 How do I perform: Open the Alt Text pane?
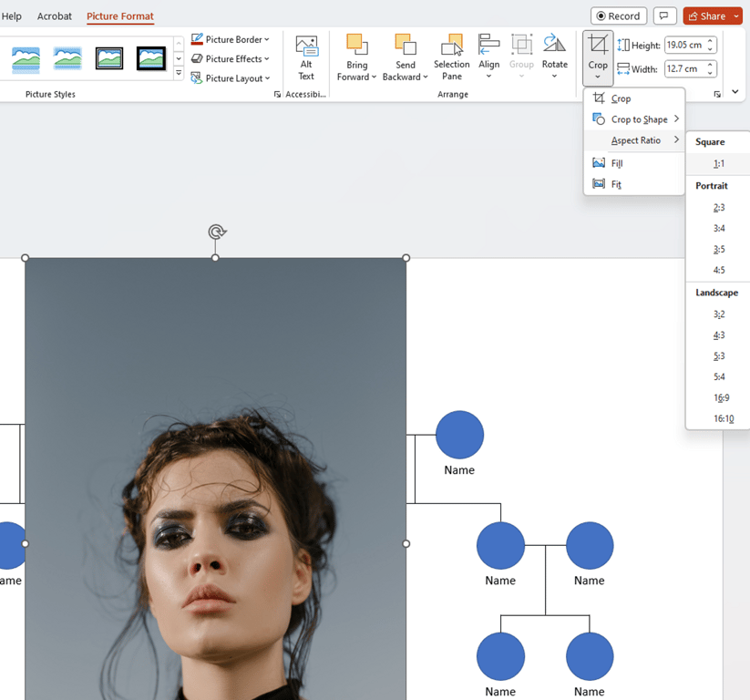coord(306,58)
